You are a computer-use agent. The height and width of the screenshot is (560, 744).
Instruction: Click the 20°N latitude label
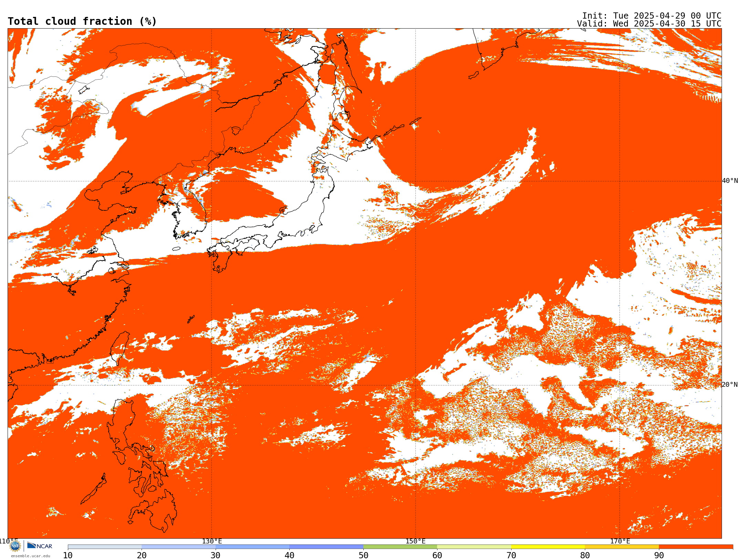pos(730,385)
